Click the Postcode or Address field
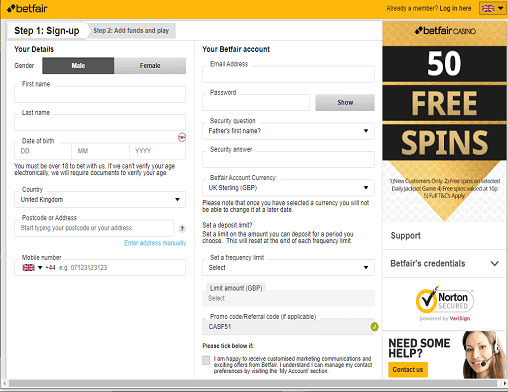This screenshot has height=392, width=508. (x=94, y=228)
